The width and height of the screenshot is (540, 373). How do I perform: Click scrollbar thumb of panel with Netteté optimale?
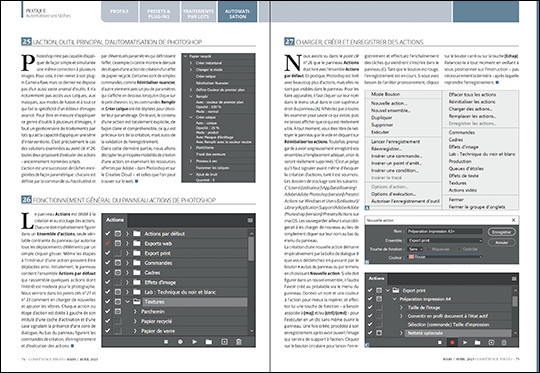coord(515,301)
